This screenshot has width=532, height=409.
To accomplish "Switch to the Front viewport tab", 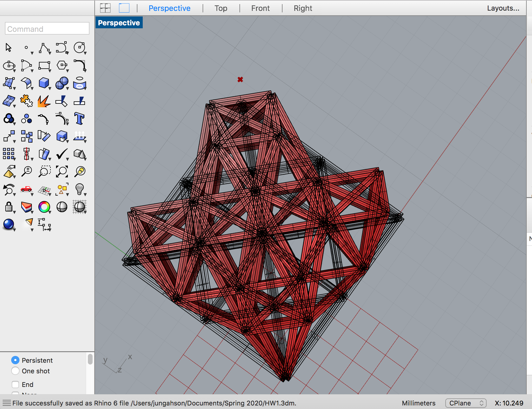I will pyautogui.click(x=260, y=8).
